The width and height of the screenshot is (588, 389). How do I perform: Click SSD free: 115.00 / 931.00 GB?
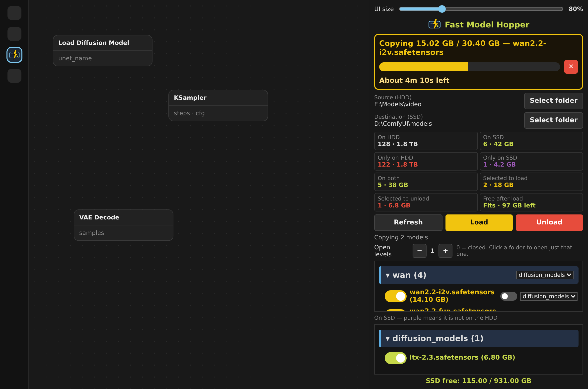(x=478, y=381)
